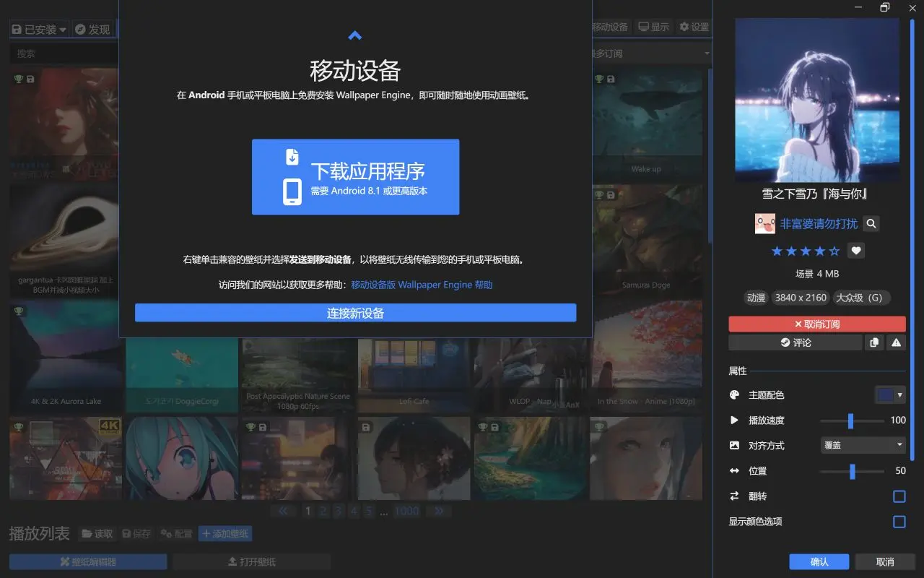Click the 下载应用程序 download button
924x578 pixels.
point(355,177)
